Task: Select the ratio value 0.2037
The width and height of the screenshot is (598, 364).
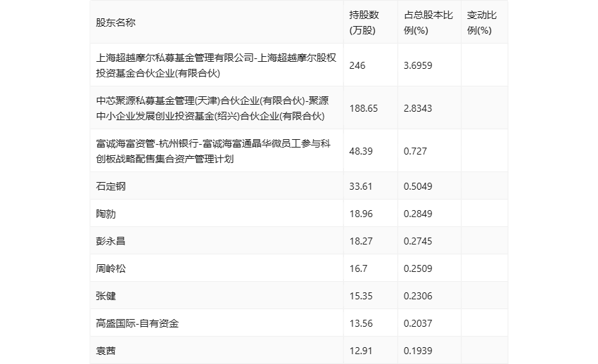Action: point(418,323)
